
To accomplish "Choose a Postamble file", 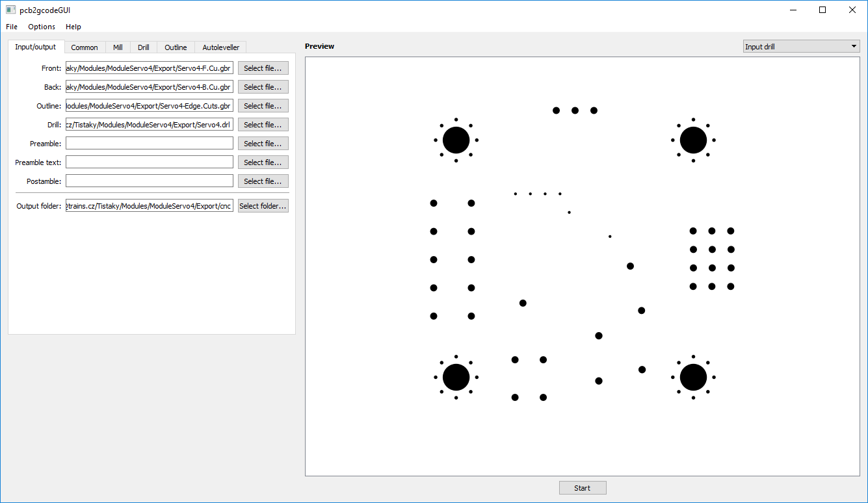I will (263, 181).
